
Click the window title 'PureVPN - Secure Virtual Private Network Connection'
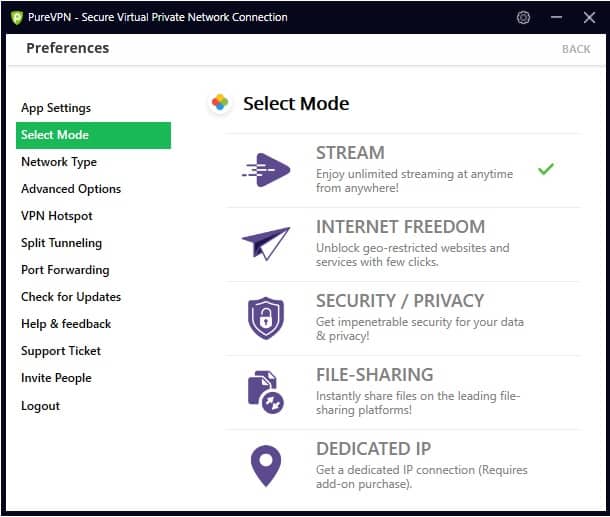[158, 18]
